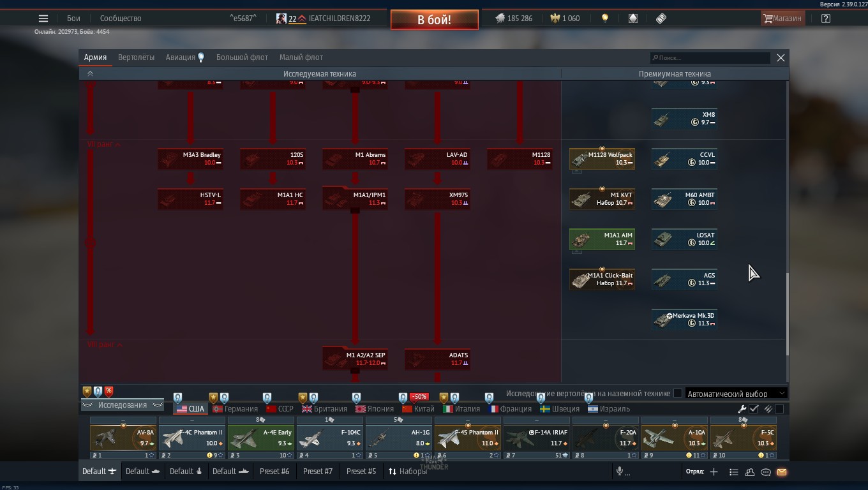
Task: Click the red percent discount badge
Action: pyautogui.click(x=109, y=391)
